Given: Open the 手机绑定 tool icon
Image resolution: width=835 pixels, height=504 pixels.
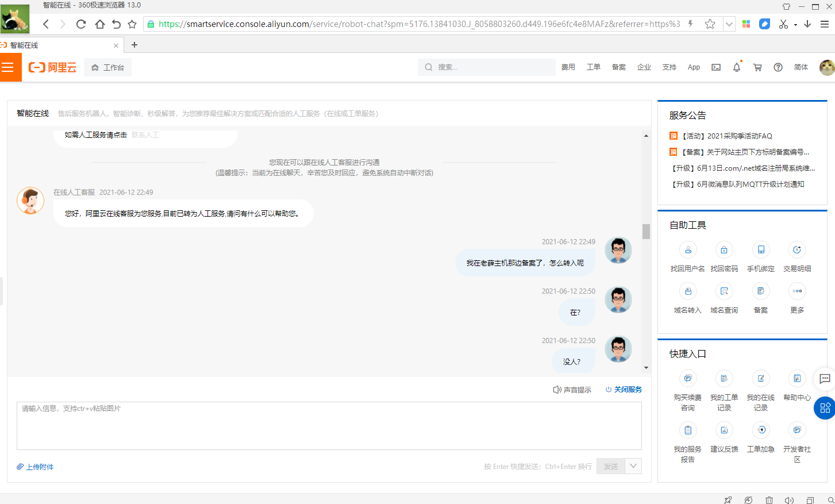Looking at the screenshot, I should tap(760, 250).
